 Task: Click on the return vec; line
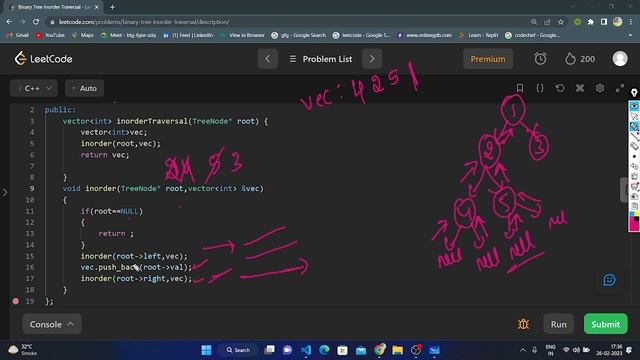pos(105,155)
